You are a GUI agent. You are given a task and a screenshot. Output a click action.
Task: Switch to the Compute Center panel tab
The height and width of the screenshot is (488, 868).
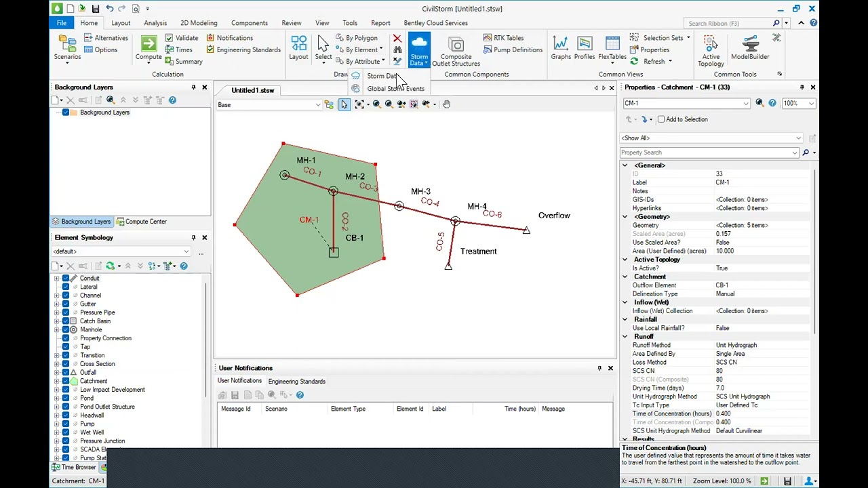[141, 222]
